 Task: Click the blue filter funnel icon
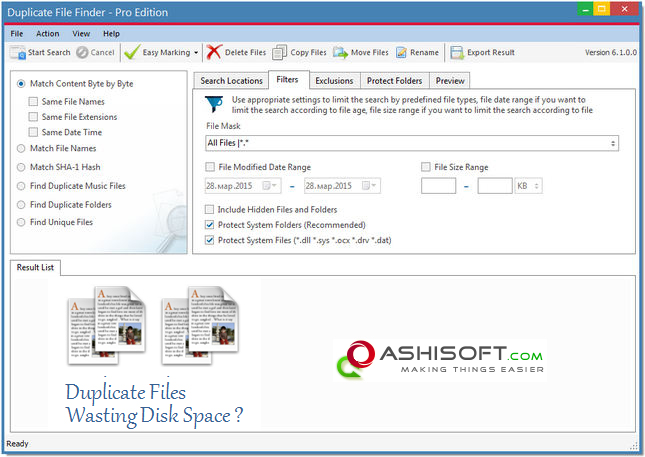tap(214, 104)
